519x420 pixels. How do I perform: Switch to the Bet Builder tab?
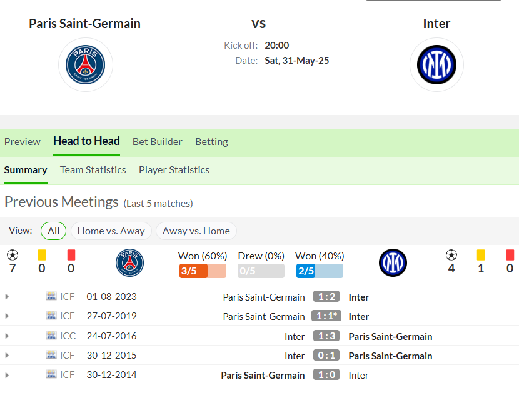click(157, 141)
